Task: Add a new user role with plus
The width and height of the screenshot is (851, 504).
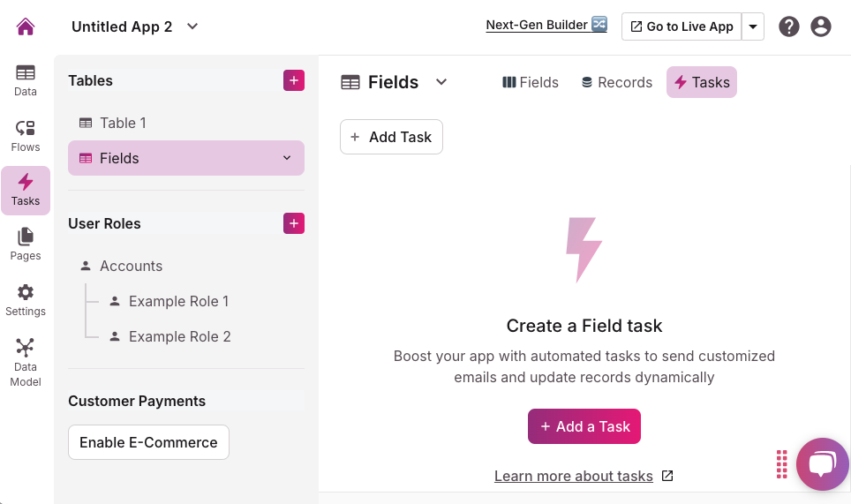Action: pyautogui.click(x=294, y=223)
